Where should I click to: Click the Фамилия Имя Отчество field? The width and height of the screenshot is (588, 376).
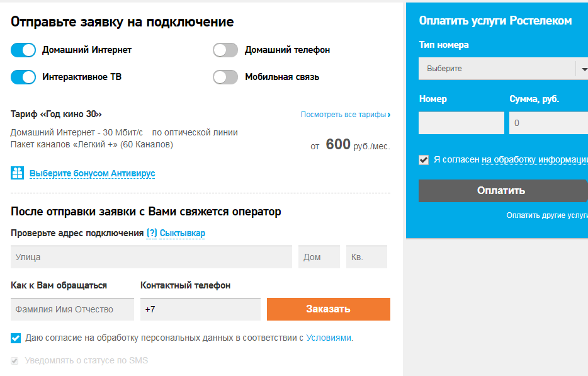[x=72, y=309]
